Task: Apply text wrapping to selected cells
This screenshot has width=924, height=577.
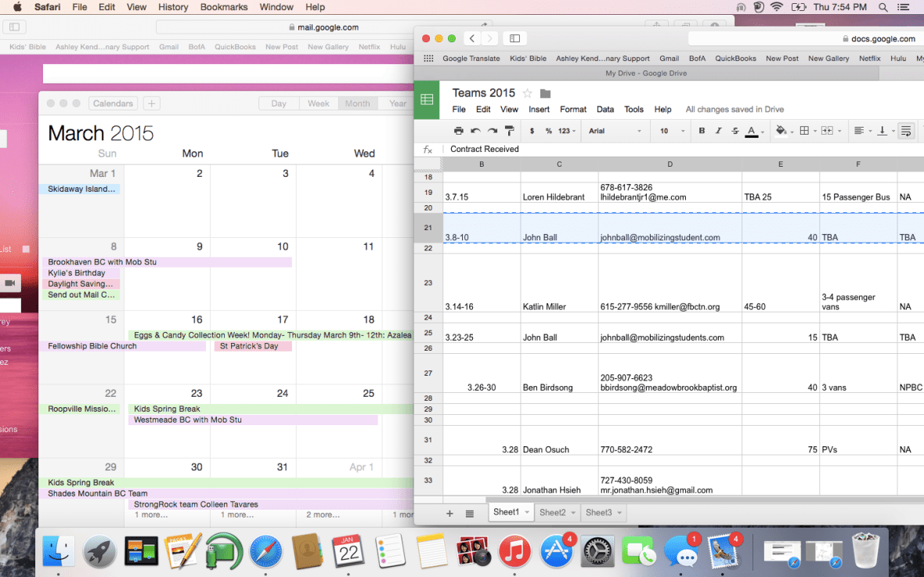Action: click(x=906, y=131)
